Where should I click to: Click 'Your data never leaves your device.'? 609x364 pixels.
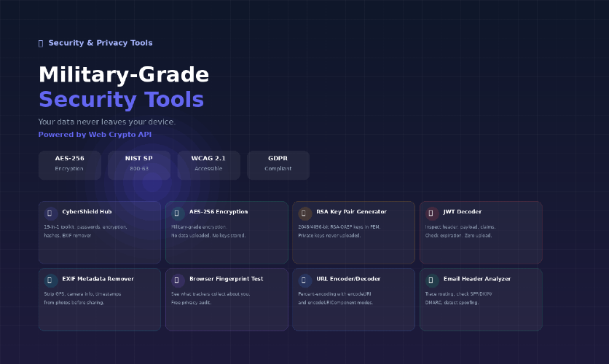[107, 122]
